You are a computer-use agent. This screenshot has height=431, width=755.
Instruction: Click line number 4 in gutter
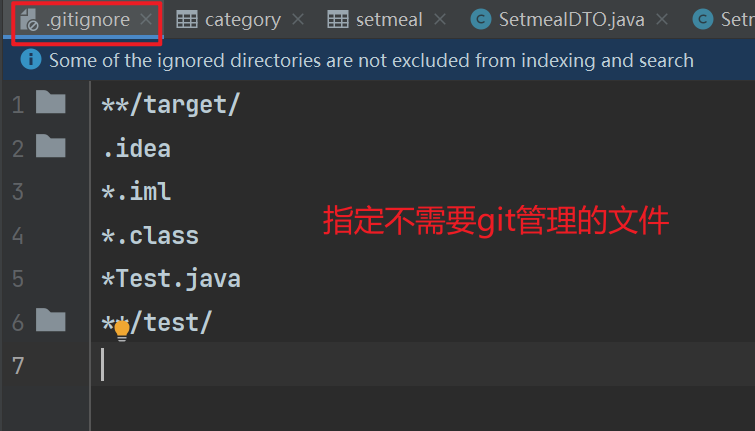pos(18,236)
